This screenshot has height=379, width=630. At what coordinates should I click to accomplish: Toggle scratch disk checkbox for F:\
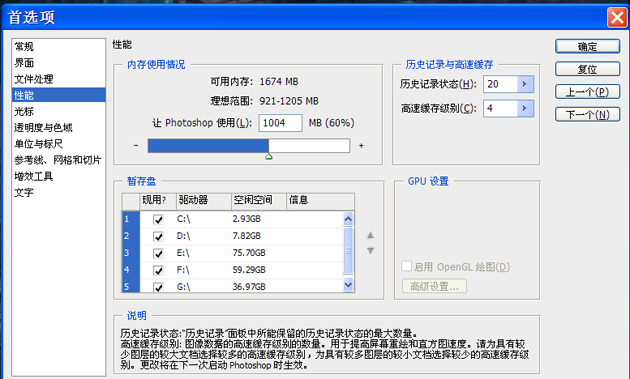coord(158,270)
